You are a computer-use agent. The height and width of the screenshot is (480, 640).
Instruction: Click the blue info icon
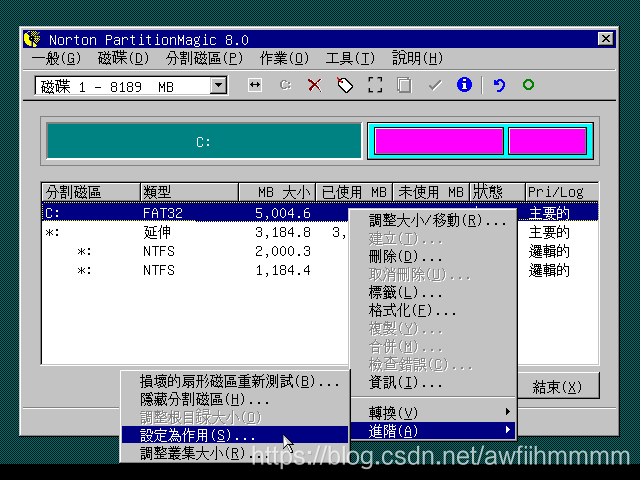(x=464, y=85)
